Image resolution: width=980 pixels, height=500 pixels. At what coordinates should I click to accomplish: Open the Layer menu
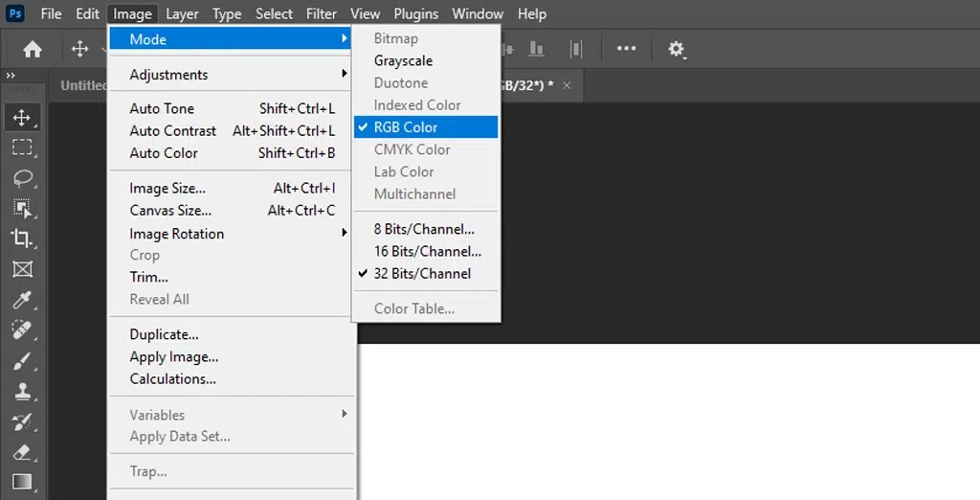click(x=182, y=13)
